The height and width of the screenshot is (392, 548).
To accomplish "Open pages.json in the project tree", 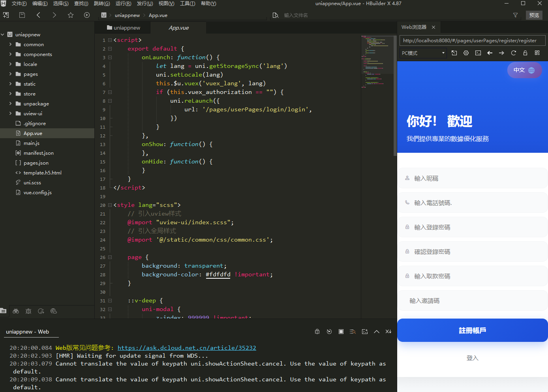I will coord(36,163).
